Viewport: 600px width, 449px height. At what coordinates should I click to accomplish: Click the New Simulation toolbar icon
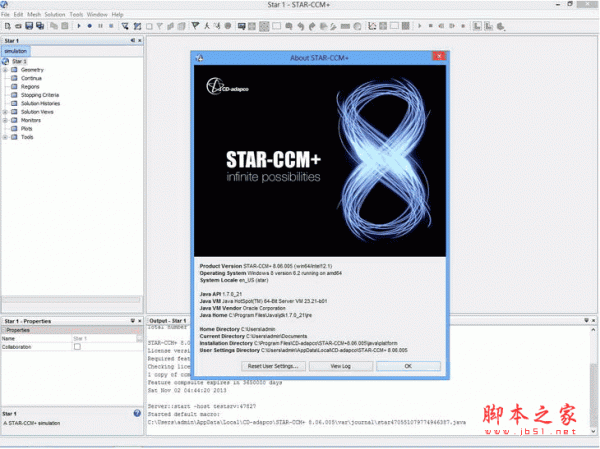pyautogui.click(x=8, y=26)
